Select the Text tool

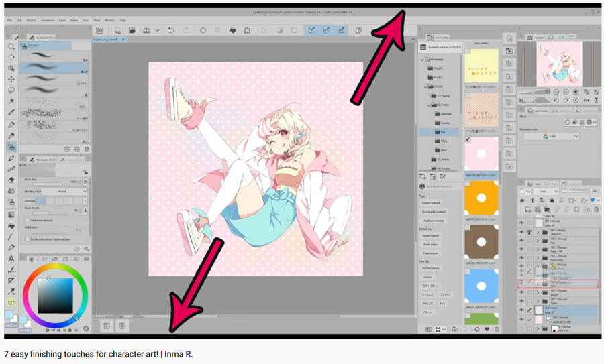pyautogui.click(x=11, y=259)
